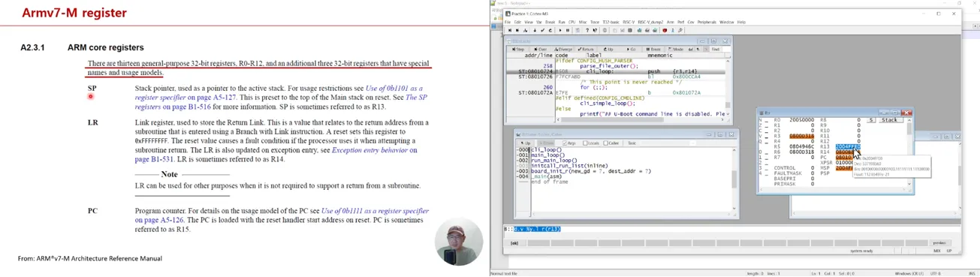Open the Edit menu in TRACE32
Viewport: 980px width, 277px height.
pos(517,23)
